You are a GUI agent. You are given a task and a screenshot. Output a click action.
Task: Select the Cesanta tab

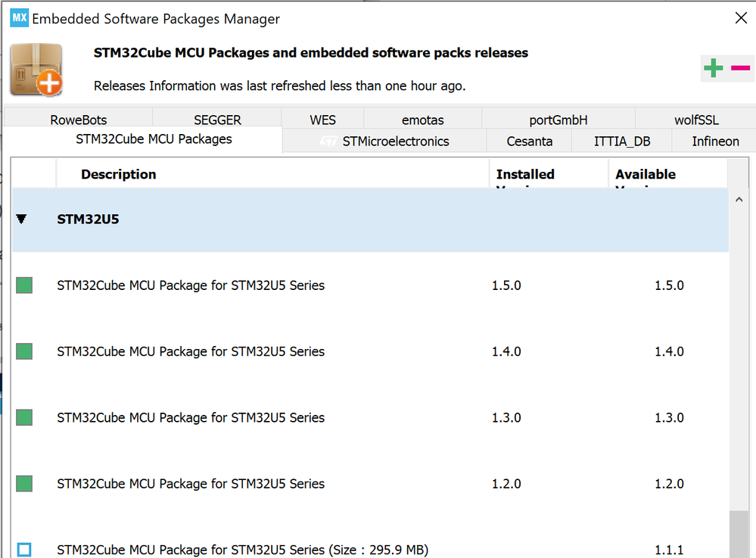click(530, 141)
